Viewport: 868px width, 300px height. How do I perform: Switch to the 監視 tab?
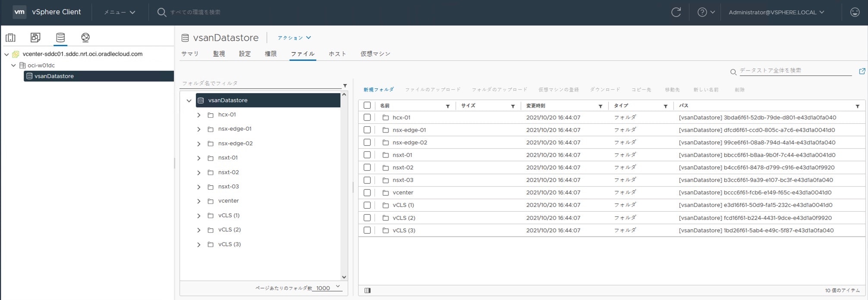219,54
